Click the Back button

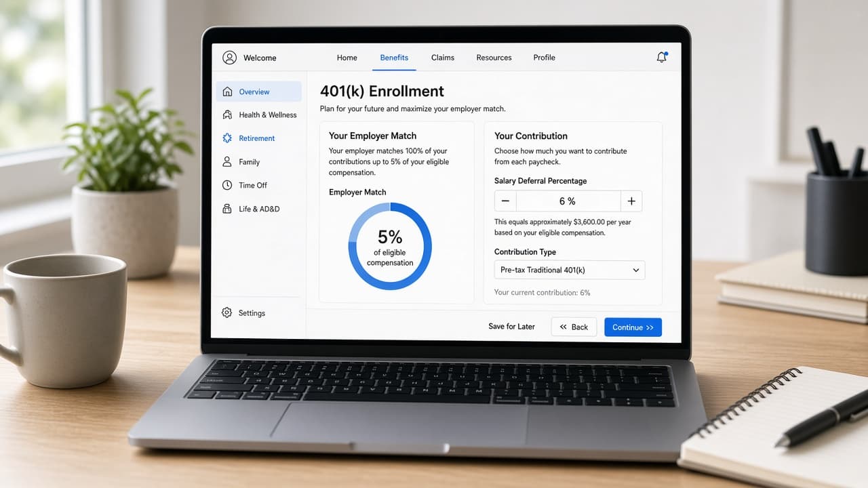tap(574, 327)
